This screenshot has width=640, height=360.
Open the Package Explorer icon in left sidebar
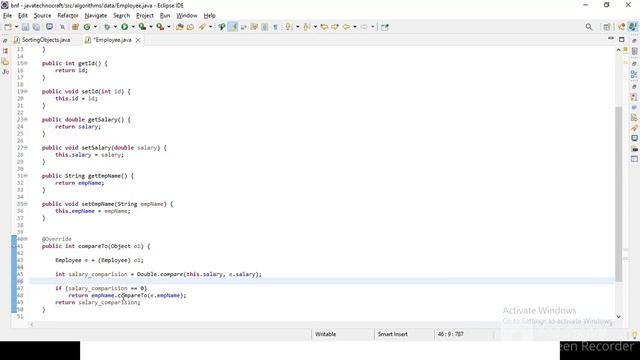[x=5, y=51]
